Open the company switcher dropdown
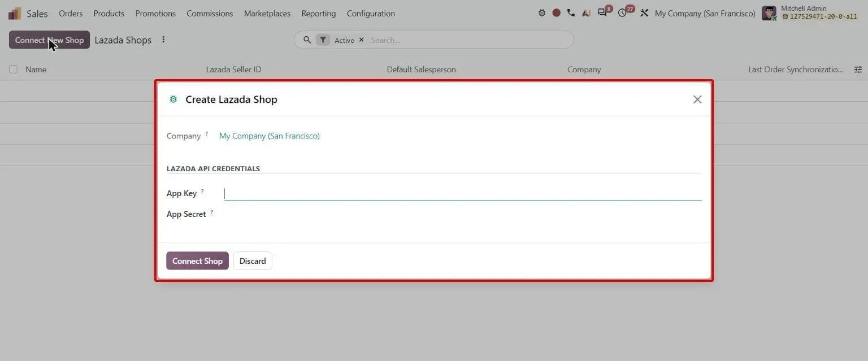Viewport: 868px width, 361px height. click(705, 13)
